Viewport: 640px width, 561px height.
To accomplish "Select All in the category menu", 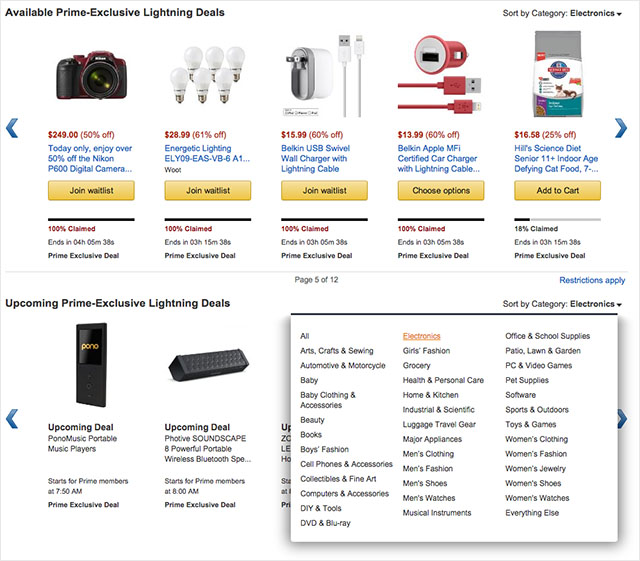I will point(304,336).
